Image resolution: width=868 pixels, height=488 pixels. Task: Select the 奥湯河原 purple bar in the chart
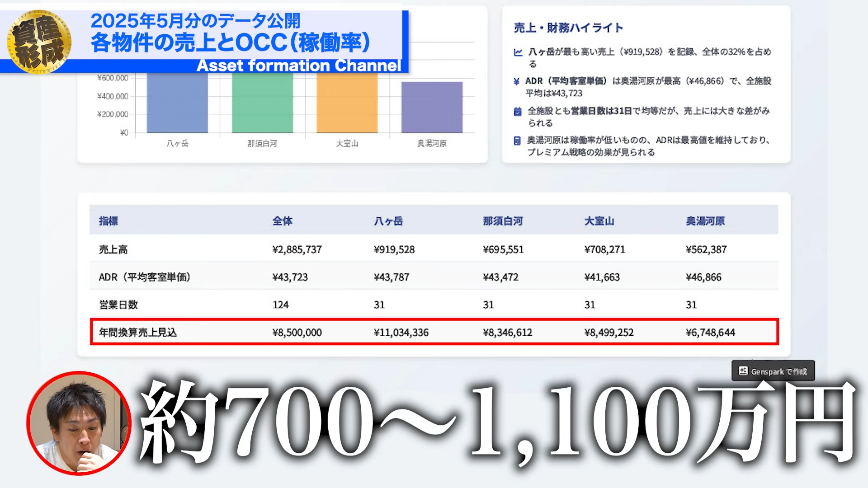[x=432, y=106]
